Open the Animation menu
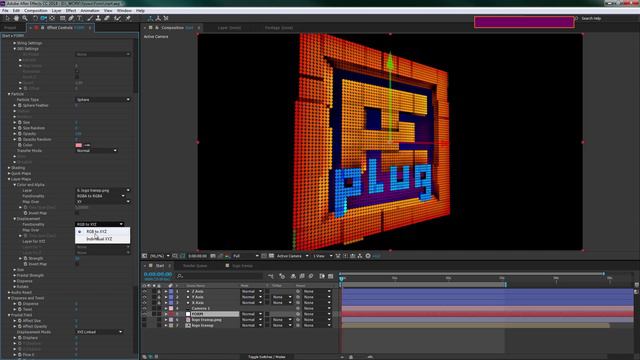Screen dimensions: 640x360 (x=90, y=11)
